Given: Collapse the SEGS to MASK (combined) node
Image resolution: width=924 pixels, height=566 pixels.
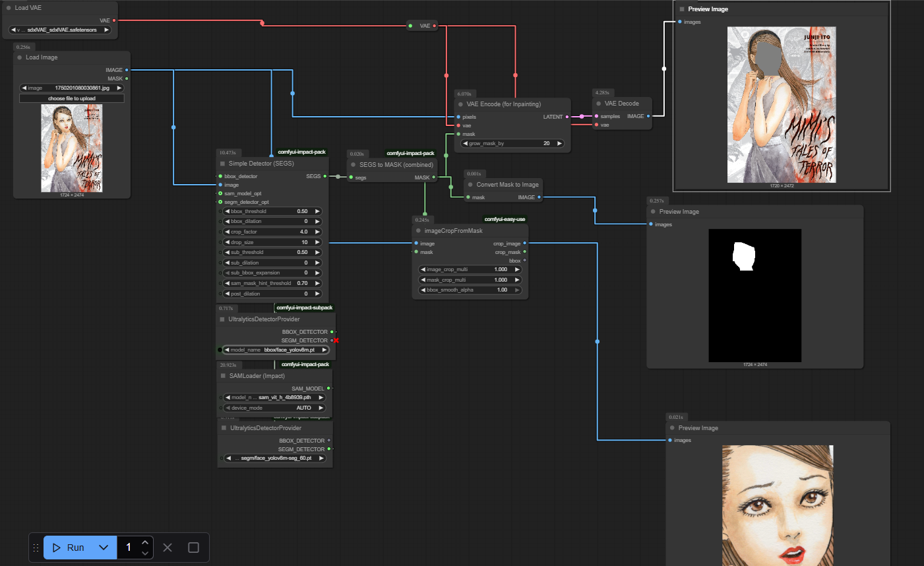Looking at the screenshot, I should pos(354,165).
